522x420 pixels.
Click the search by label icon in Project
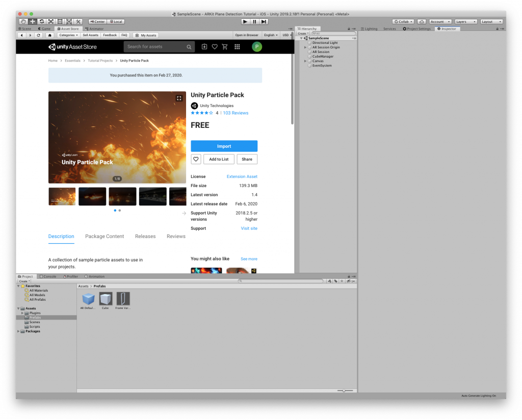(335, 281)
